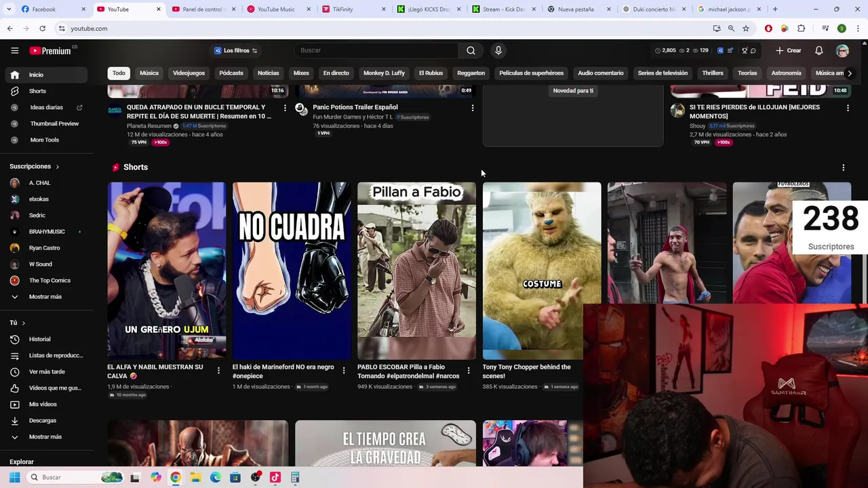Select the Videojuegos filter chip

(x=189, y=73)
